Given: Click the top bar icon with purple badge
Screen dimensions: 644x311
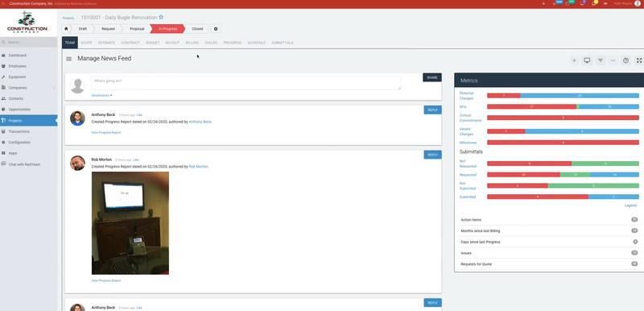Looking at the screenshot, I should tap(582, 3).
